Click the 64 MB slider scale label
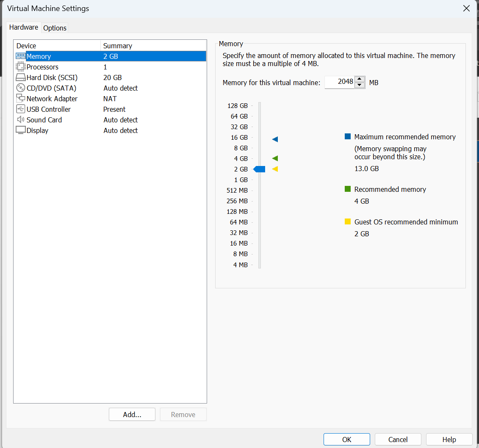 click(x=238, y=222)
